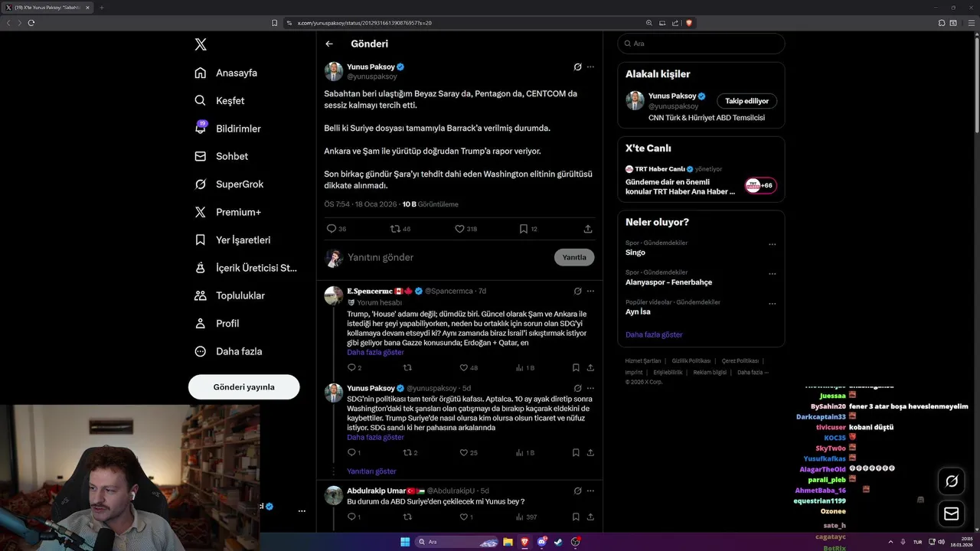
Task: Repost main post with 46 reposts
Action: pos(400,229)
